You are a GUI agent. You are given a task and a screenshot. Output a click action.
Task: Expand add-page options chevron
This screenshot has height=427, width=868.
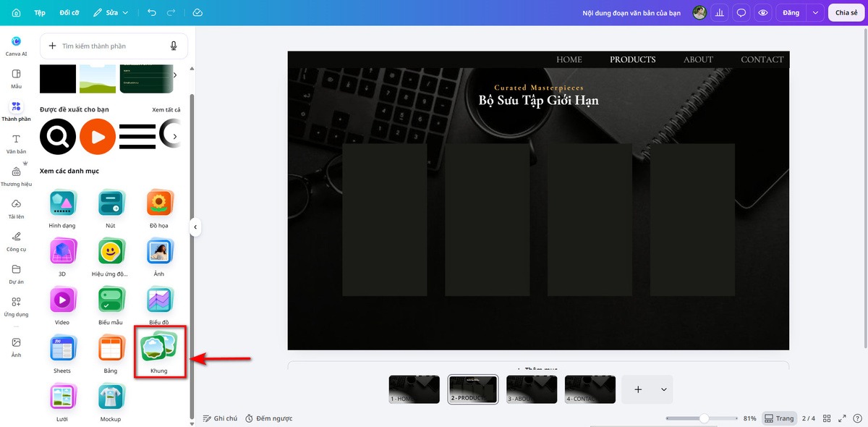[663, 389]
